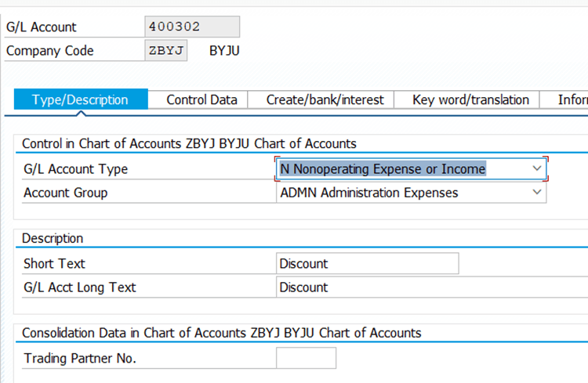Click the Description section header
588x383 pixels.
click(x=53, y=238)
